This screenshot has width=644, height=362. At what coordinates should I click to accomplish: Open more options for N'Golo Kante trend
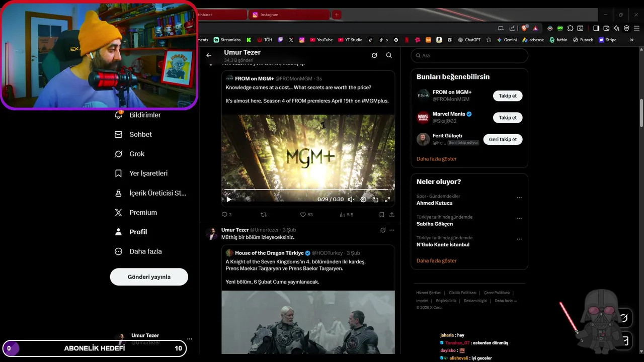point(519,239)
